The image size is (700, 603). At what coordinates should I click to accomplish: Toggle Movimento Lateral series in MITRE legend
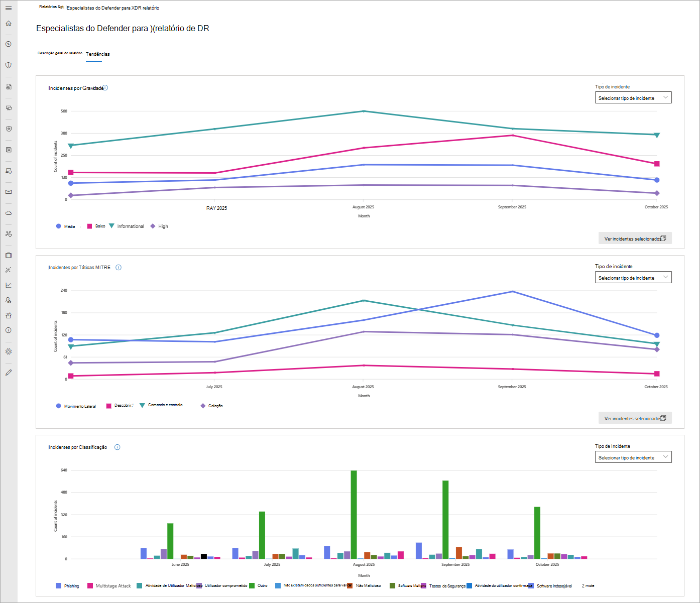[x=76, y=406]
